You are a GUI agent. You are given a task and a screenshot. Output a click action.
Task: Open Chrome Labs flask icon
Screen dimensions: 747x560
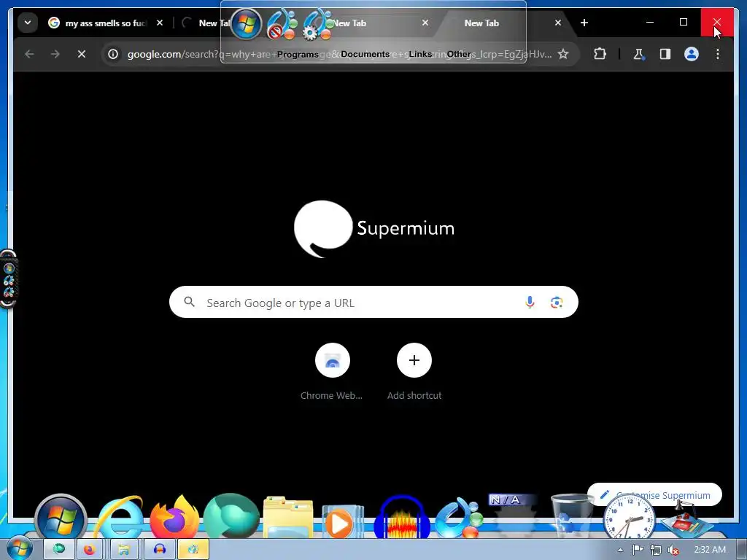click(639, 54)
